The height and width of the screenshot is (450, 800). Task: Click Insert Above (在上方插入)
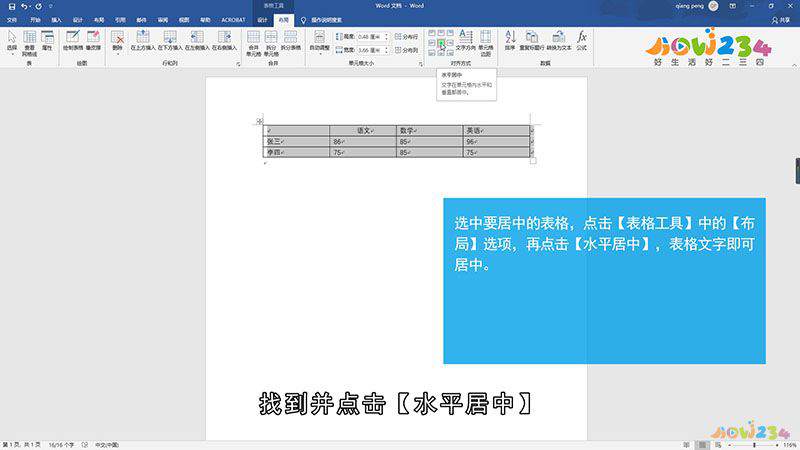(x=143, y=41)
